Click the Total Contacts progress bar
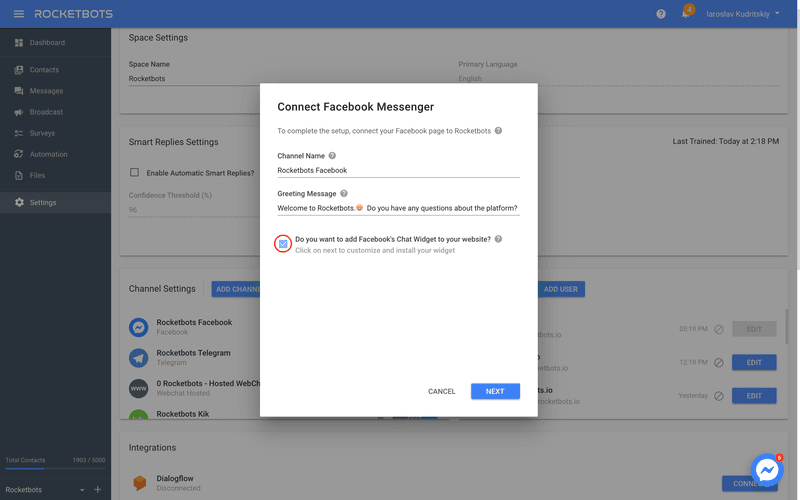The height and width of the screenshot is (500, 800). [x=55, y=468]
